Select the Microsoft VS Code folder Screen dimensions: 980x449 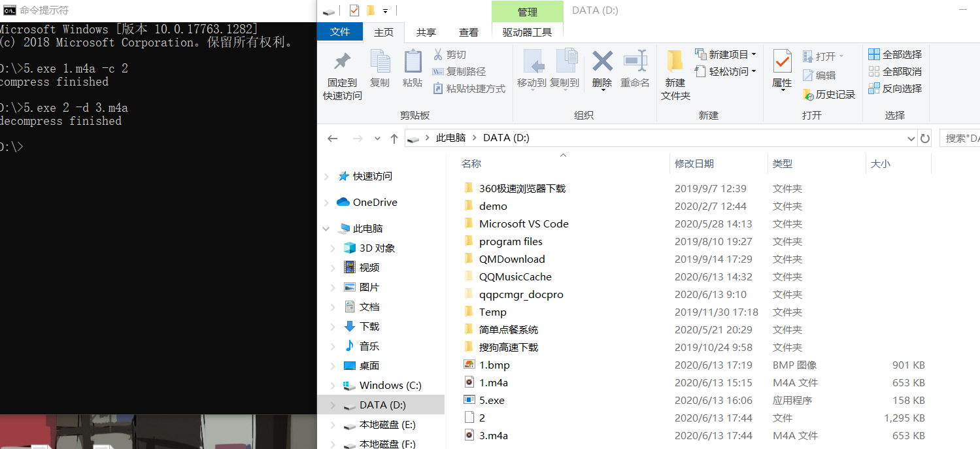point(524,224)
